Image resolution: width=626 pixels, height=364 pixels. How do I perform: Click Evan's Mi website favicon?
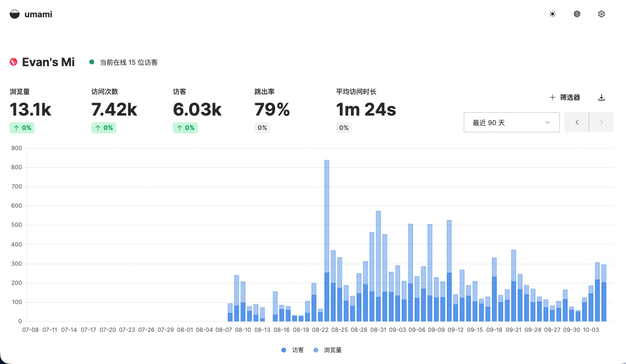(x=13, y=62)
